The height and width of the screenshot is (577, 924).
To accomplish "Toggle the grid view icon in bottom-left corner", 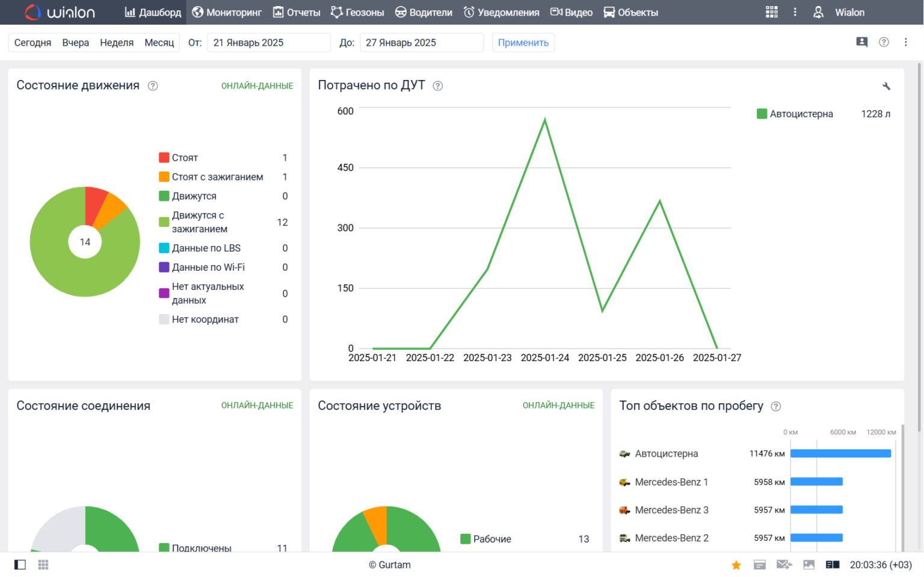I will (x=43, y=565).
